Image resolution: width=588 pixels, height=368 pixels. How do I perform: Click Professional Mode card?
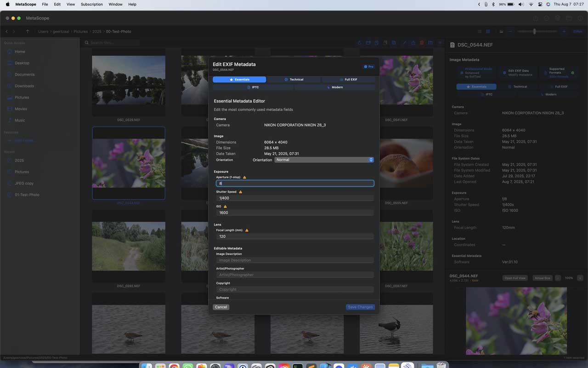[476, 73]
